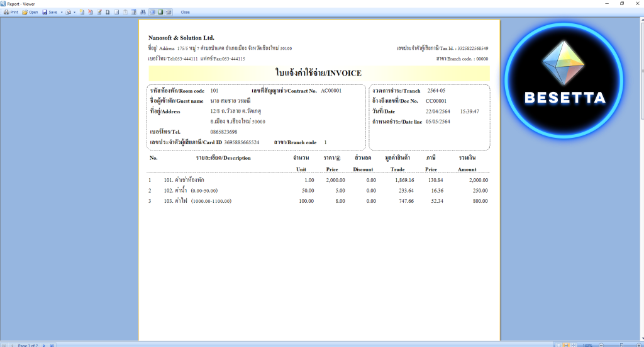
Task: Click the zoom in plus button
Action: (640, 345)
